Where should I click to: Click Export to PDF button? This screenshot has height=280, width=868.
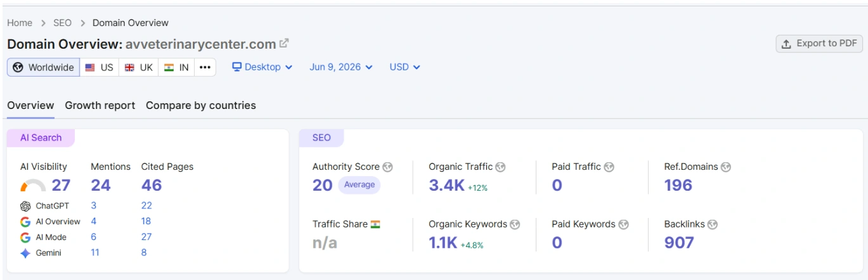[819, 44]
